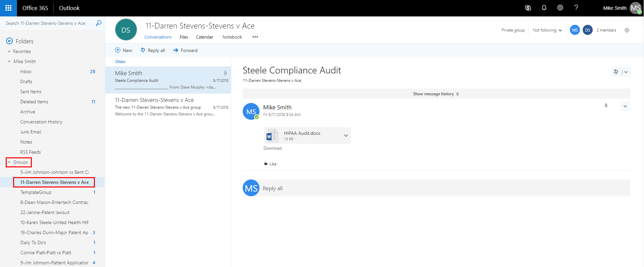Collapse the Groups section
The image size is (644, 267).
click(9, 162)
